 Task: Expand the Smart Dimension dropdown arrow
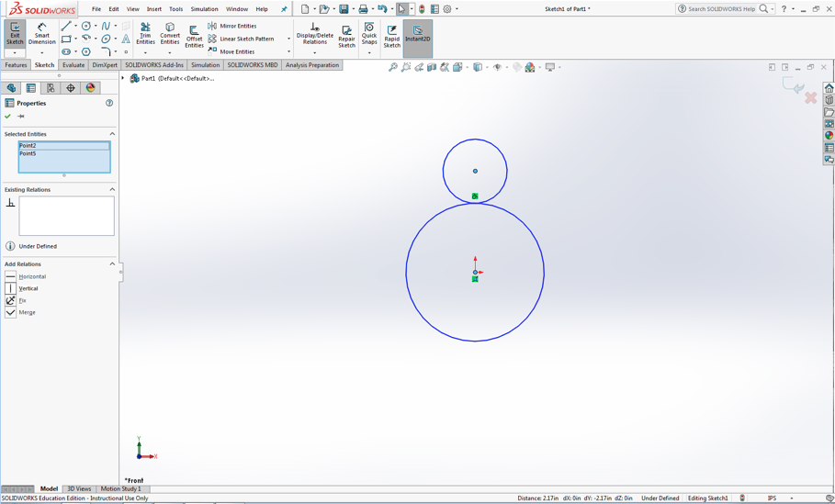(x=42, y=52)
